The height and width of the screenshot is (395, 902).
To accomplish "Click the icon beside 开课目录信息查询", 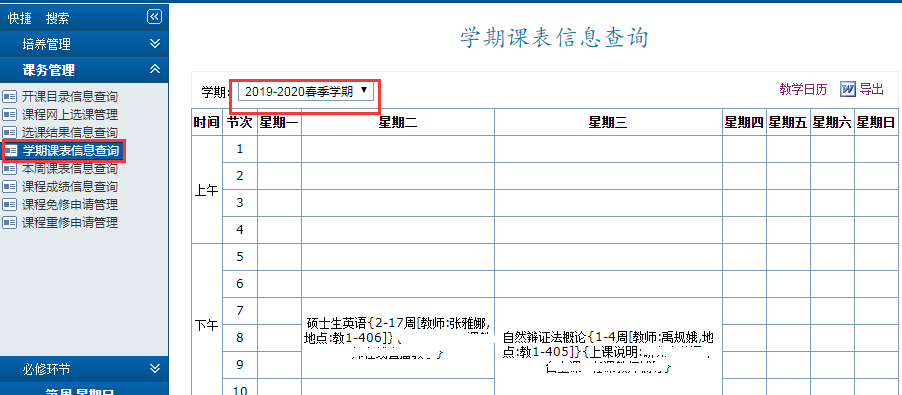I will pos(10,97).
